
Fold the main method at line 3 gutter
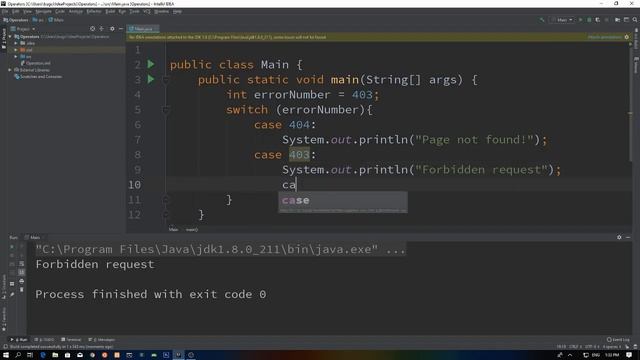165,80
